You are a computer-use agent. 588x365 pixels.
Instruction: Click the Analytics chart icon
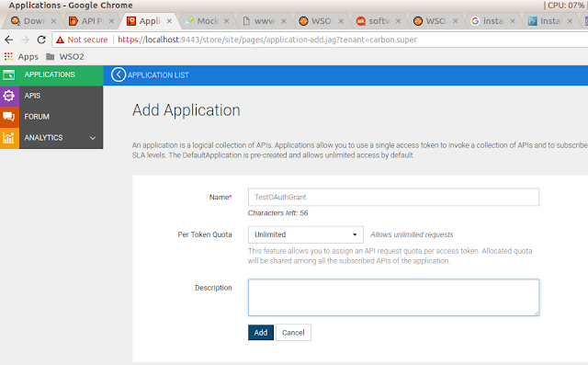tap(9, 138)
